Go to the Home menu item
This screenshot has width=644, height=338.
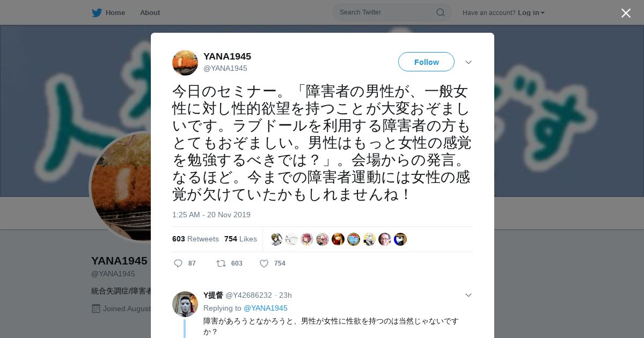click(115, 12)
